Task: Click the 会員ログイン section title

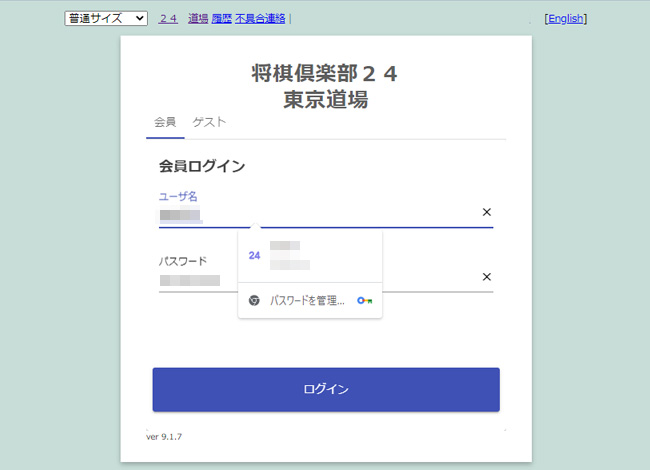Action: (202, 166)
